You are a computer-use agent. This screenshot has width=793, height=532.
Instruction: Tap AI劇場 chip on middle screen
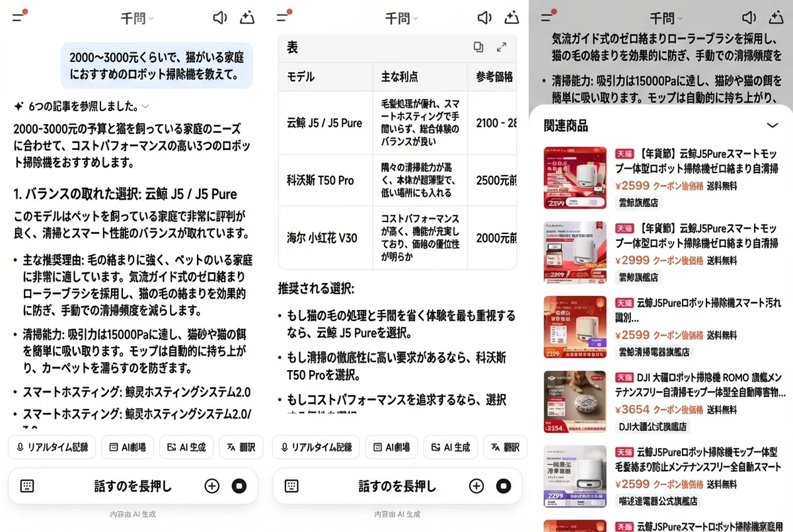[x=392, y=447]
